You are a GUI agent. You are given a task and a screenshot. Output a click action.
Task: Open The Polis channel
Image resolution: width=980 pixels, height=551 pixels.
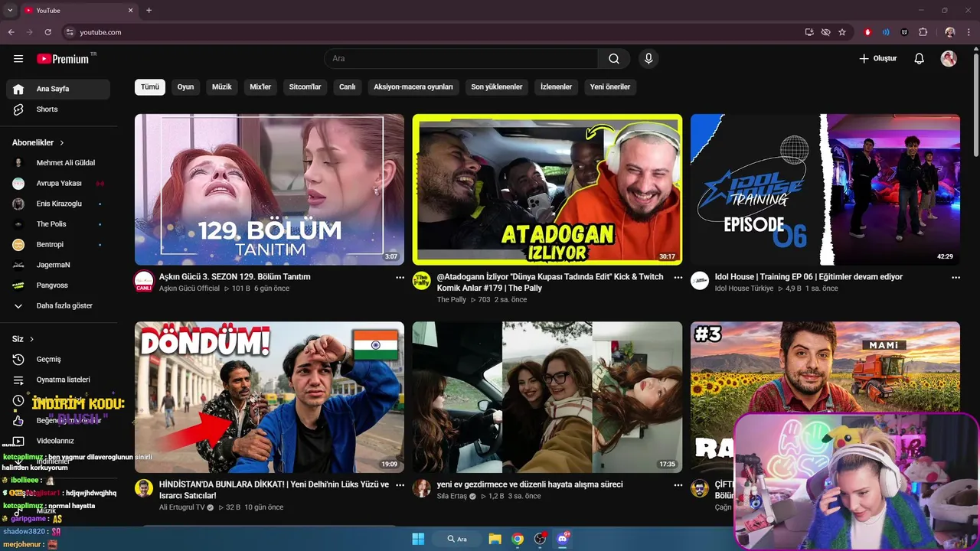click(x=58, y=224)
